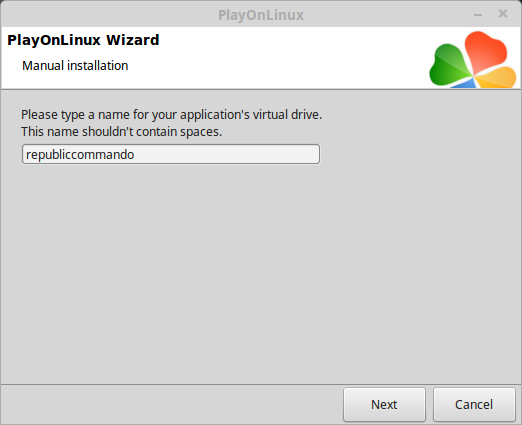Click the PlayOnLinux clover logo
This screenshot has height=425, width=522.
pyautogui.click(x=473, y=59)
